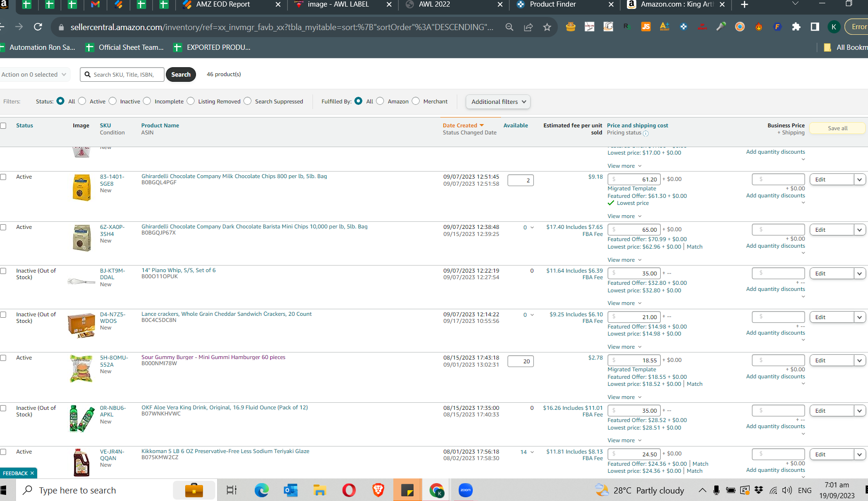Open the blue hexagon F extension
This screenshot has height=501, width=868.
777,27
